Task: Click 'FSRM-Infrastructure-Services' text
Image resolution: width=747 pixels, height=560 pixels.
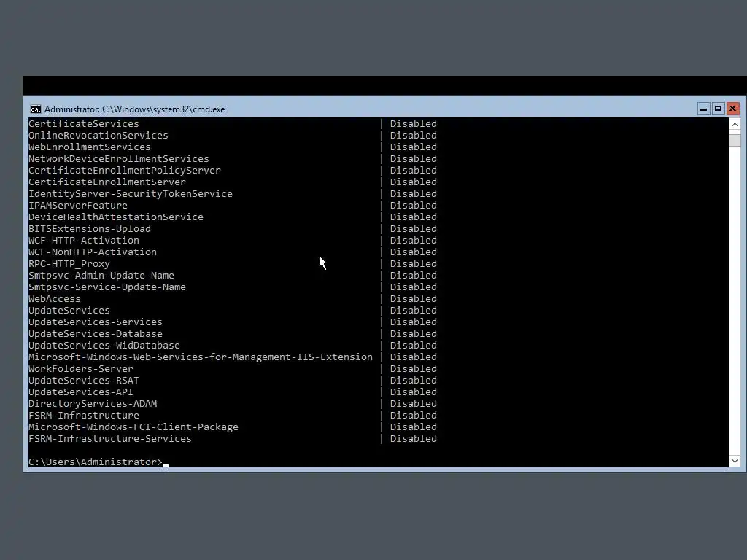Action: pos(110,438)
